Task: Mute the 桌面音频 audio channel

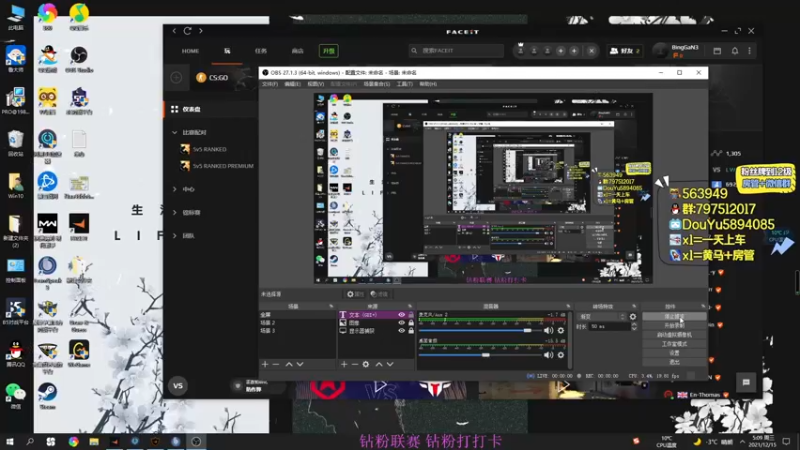Action: tap(548, 355)
